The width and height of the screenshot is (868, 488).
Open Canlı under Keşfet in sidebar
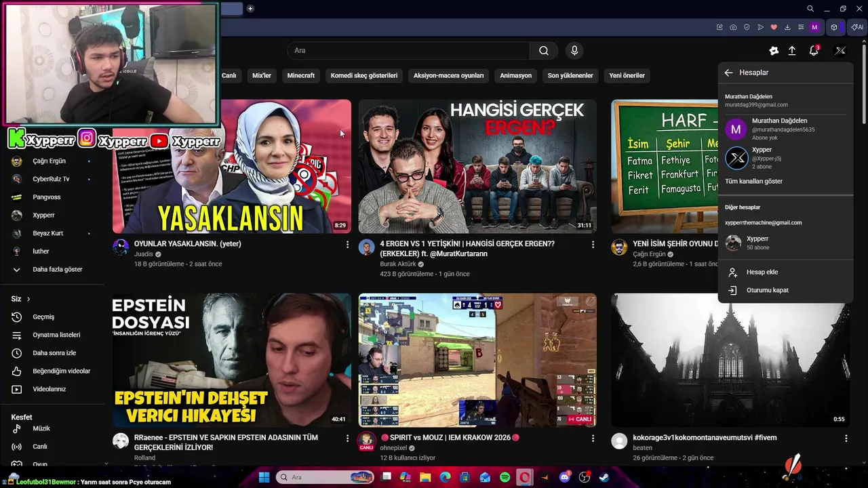(40, 447)
